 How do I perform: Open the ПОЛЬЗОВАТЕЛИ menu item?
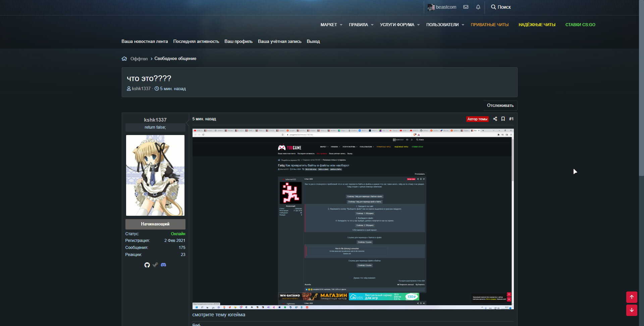point(442,25)
